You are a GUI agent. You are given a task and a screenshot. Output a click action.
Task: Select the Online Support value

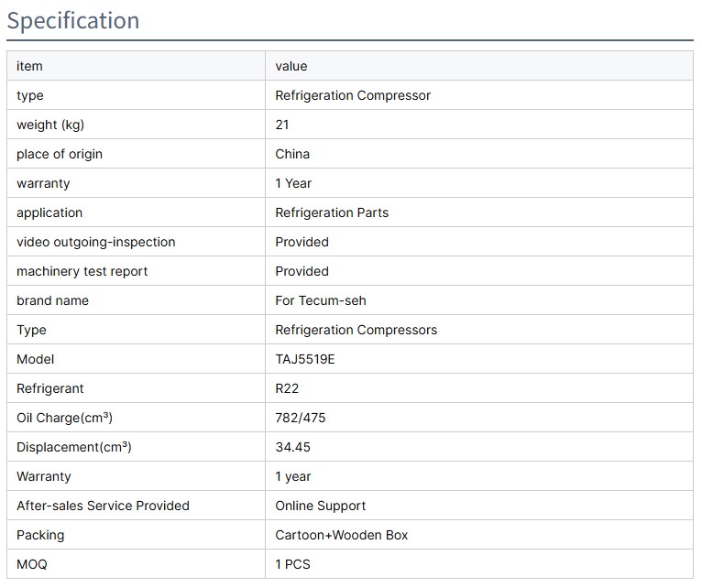[320, 506]
